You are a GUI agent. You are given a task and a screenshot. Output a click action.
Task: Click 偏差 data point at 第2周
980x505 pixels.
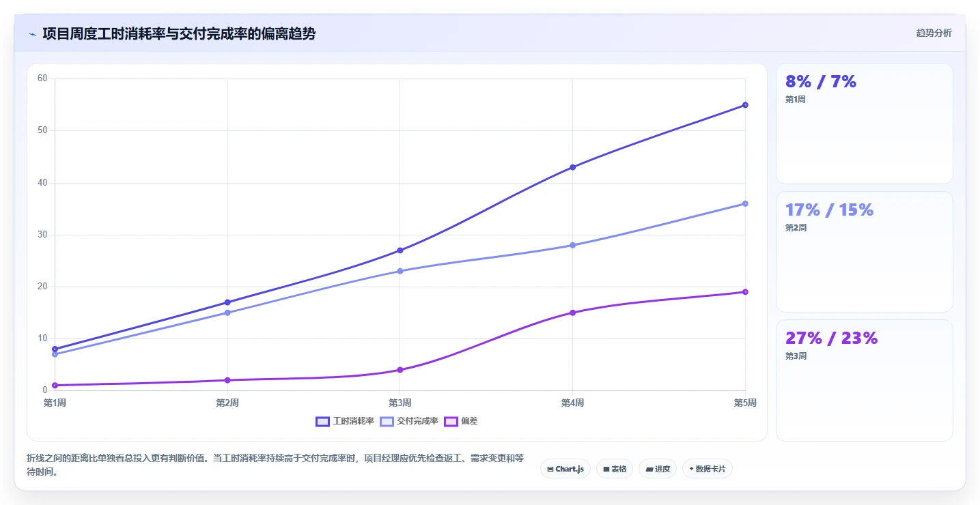(227, 380)
